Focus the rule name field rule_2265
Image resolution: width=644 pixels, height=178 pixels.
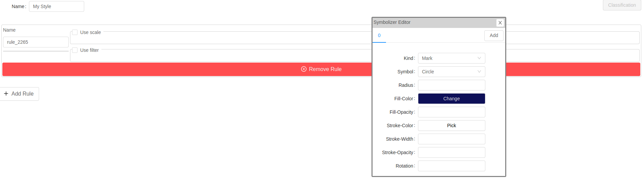pos(36,42)
